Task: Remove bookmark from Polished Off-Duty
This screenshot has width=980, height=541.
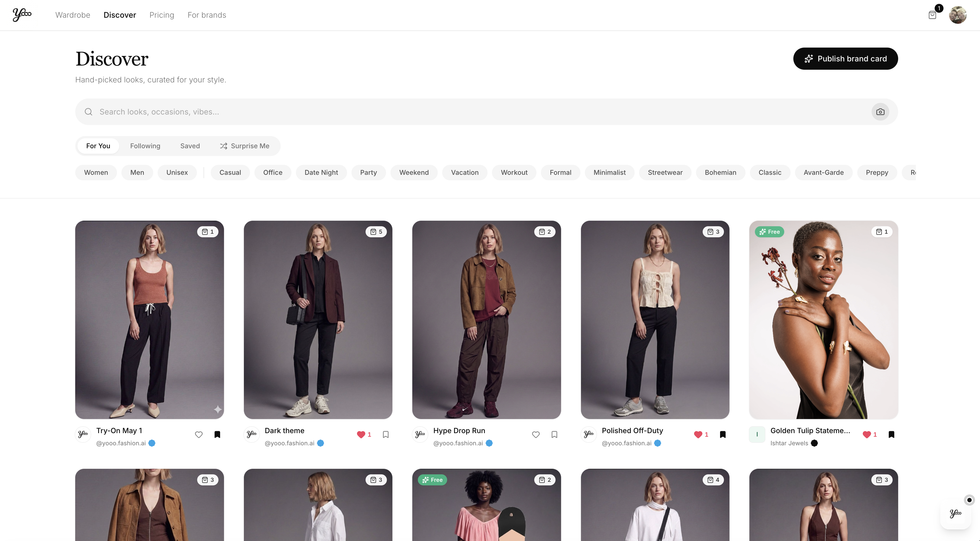Action: [723, 435]
